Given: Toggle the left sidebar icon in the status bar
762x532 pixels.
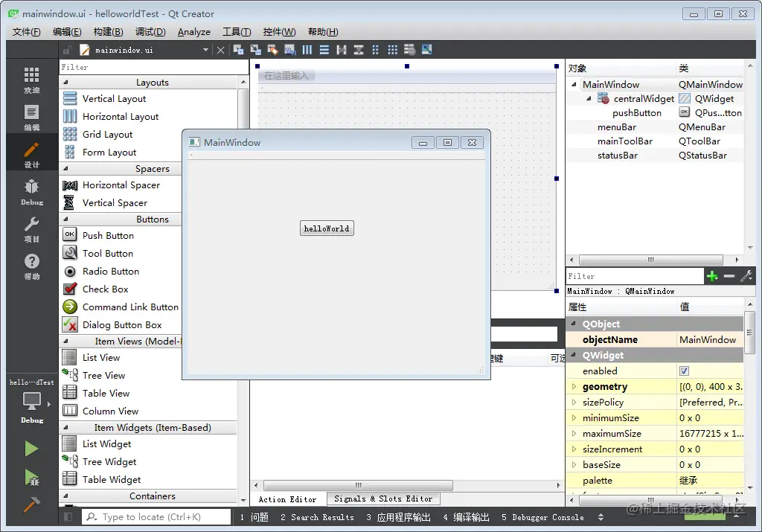Looking at the screenshot, I should [68, 517].
